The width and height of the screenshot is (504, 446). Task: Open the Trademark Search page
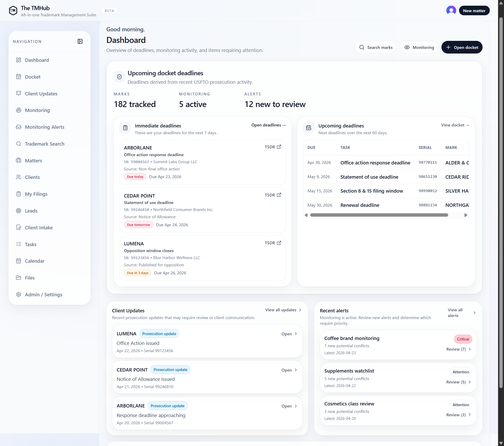point(44,144)
